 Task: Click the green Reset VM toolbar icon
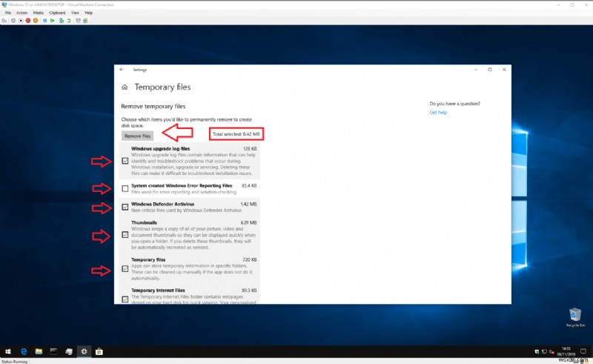(53, 21)
